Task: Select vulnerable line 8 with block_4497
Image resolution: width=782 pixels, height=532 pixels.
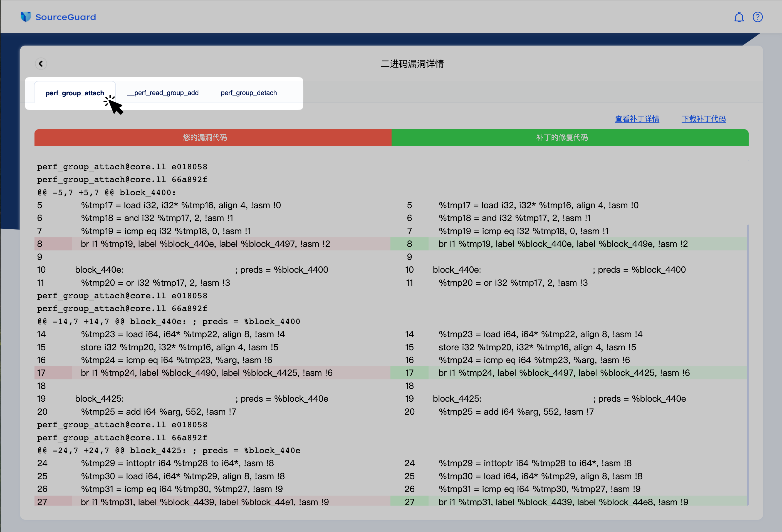Action: pyautogui.click(x=205, y=244)
